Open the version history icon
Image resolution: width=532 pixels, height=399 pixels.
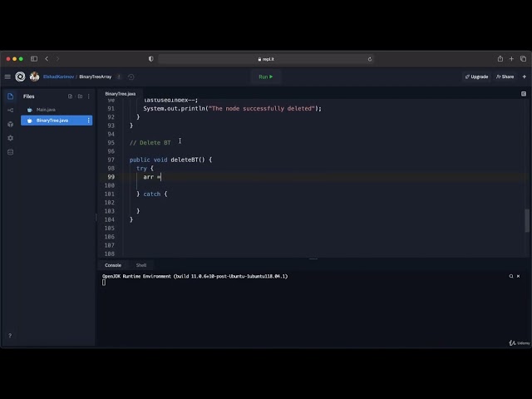(x=131, y=77)
